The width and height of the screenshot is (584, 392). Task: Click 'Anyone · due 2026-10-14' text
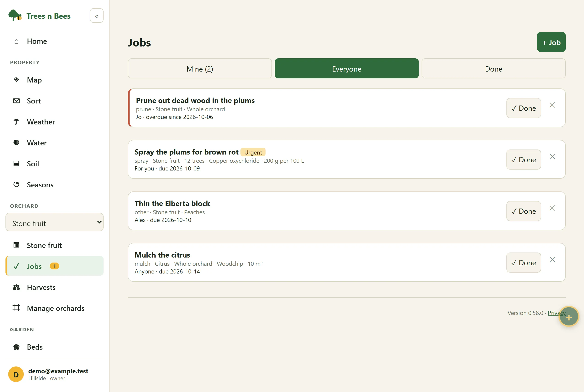pyautogui.click(x=167, y=271)
